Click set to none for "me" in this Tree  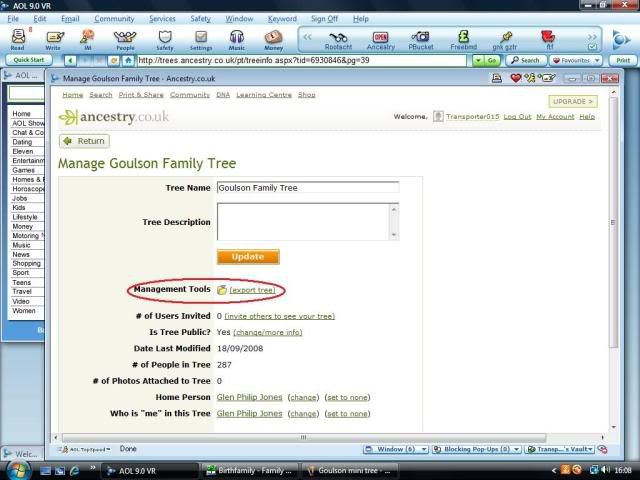tap(347, 414)
